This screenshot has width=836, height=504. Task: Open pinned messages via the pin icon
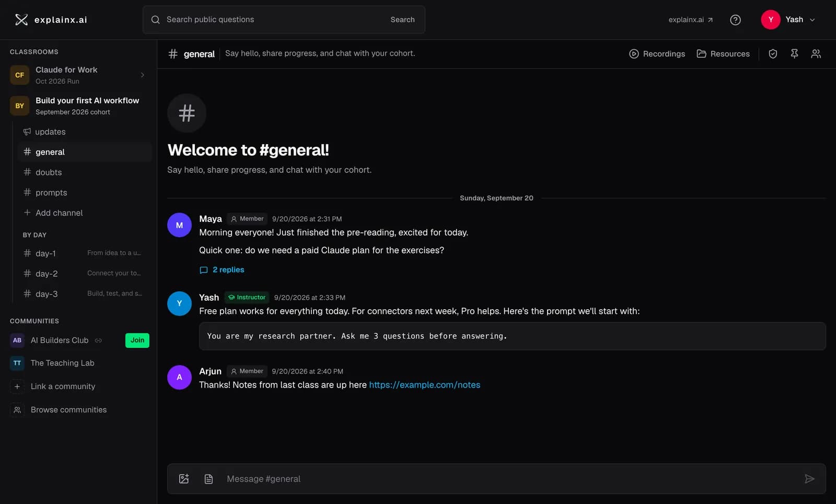tap(794, 54)
